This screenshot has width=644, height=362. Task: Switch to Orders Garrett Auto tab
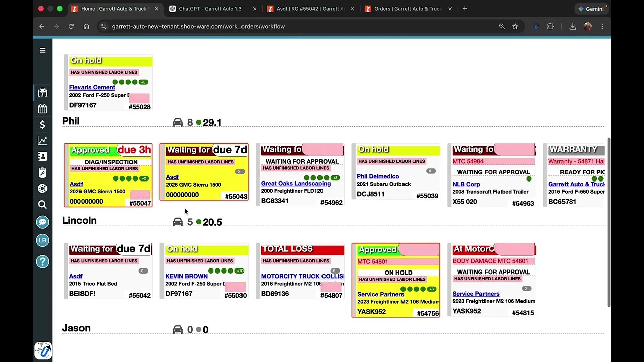pos(408,9)
